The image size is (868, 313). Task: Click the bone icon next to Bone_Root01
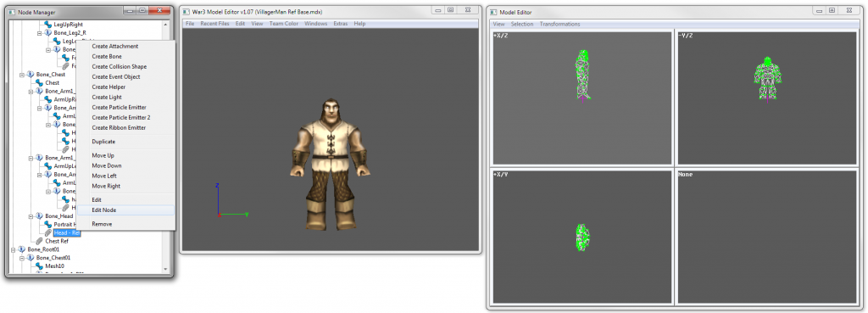pos(21,249)
